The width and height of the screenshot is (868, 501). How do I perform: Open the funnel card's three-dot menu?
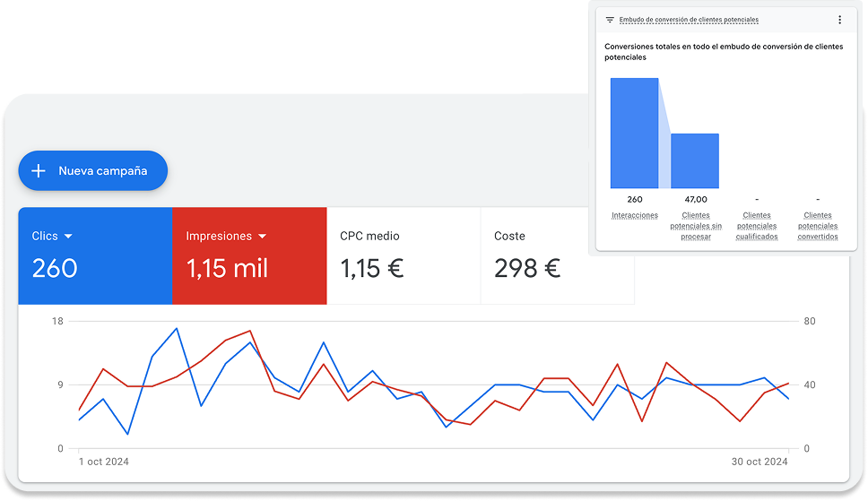click(x=839, y=20)
